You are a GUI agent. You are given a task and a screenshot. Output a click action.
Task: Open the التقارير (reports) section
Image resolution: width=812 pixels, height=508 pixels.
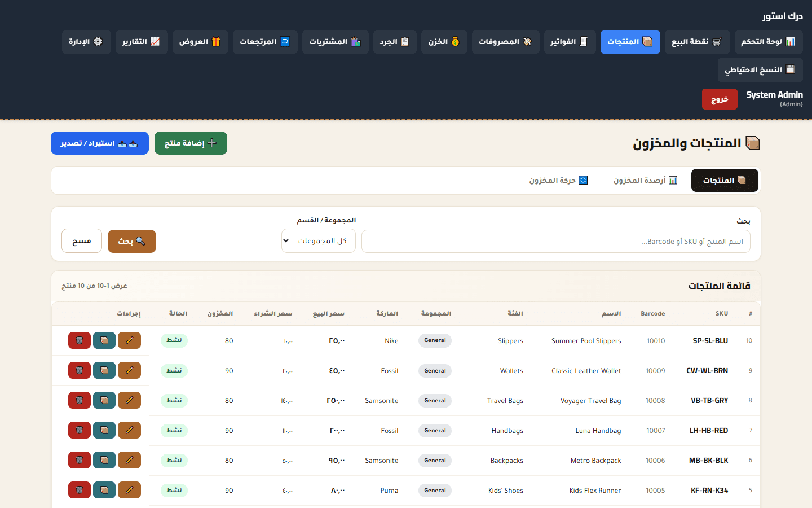pyautogui.click(x=142, y=42)
